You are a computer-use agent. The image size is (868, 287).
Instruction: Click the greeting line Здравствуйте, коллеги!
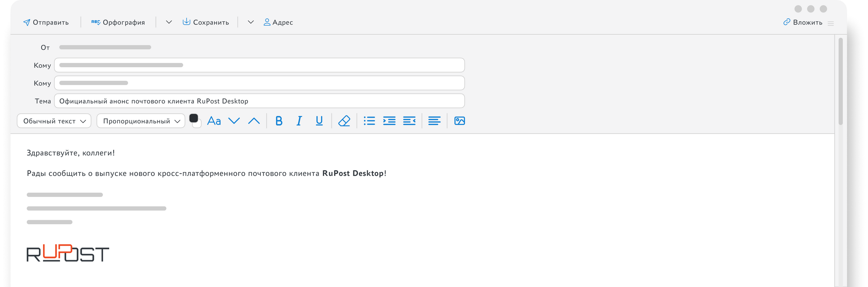71,153
